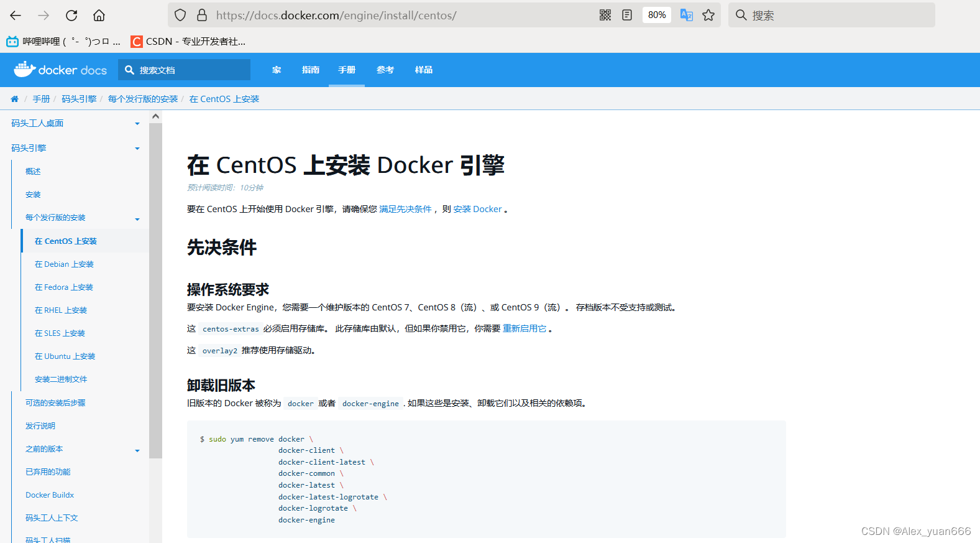Select 在 Debian 上安装 sidebar item
The height and width of the screenshot is (543, 980).
[64, 264]
